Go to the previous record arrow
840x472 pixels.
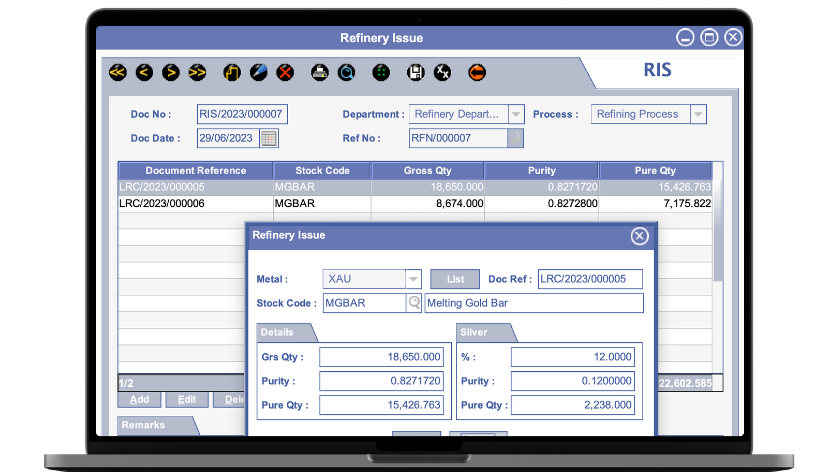click(144, 72)
